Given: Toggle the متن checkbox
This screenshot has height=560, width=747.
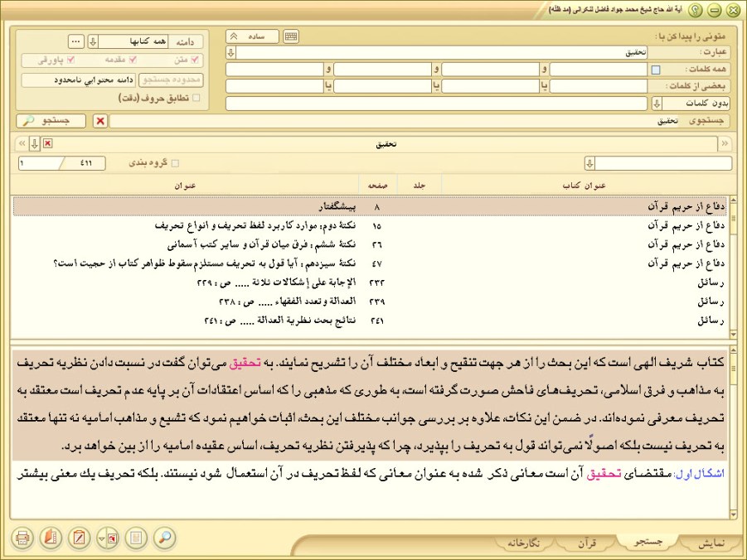Looking at the screenshot, I should [x=195, y=60].
